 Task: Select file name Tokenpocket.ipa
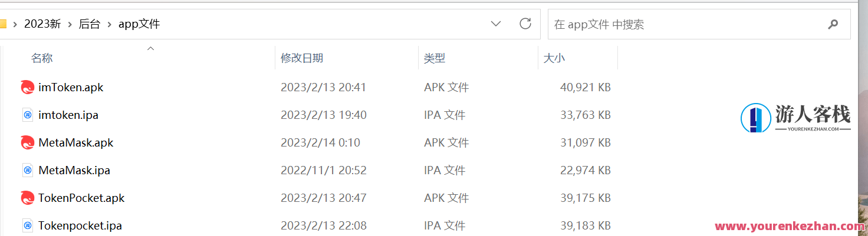point(80,225)
